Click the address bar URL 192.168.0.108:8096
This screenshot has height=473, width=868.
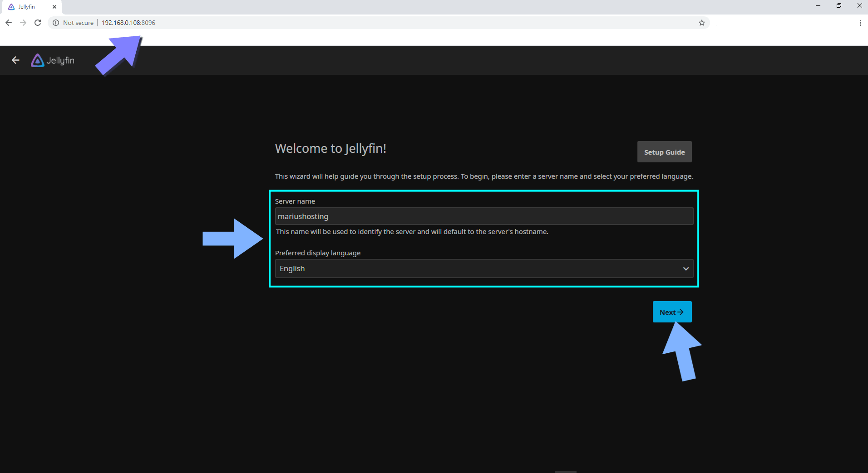coord(128,23)
